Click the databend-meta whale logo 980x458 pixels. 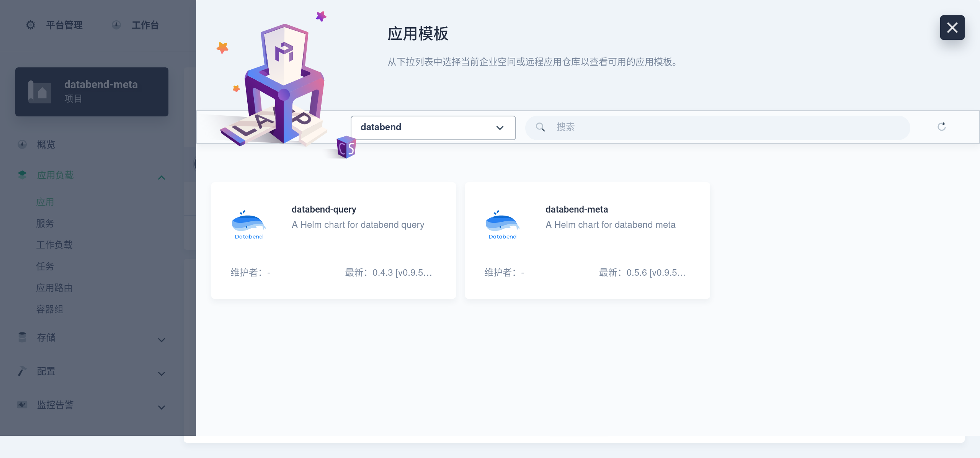point(502,225)
